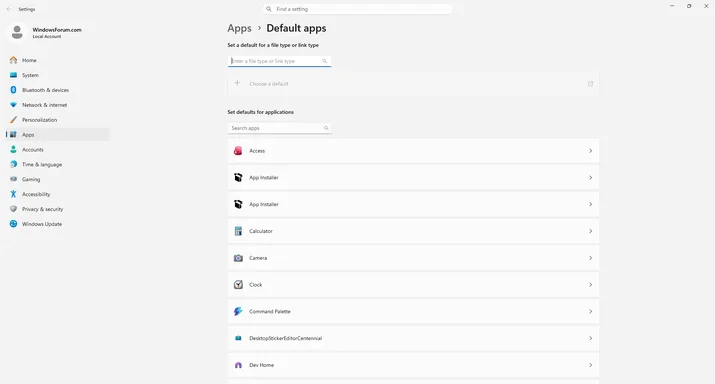
Task: Open Privacy & security settings
Action: coord(58,209)
